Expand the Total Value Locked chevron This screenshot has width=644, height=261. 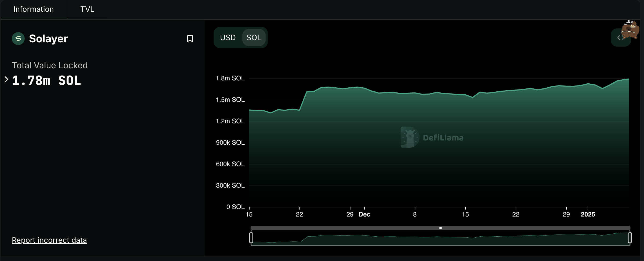point(6,80)
